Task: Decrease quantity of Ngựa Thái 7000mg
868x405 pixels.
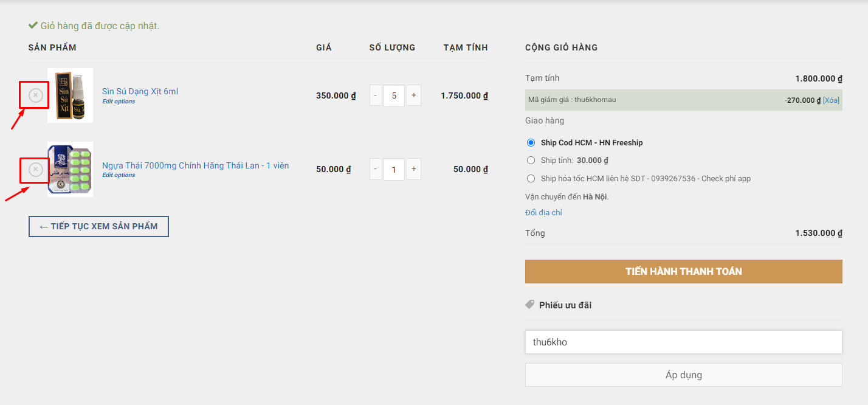Action: (376, 169)
